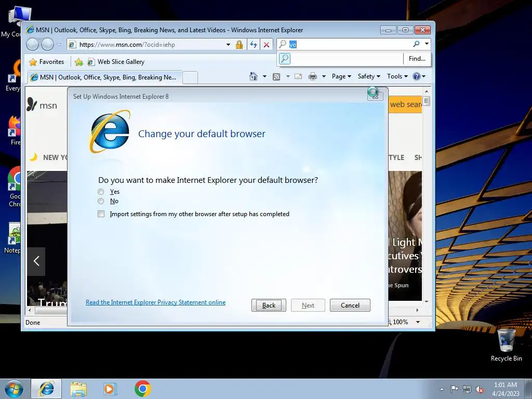532x399 pixels.
Task: Click the Show desktop button
Action: click(528, 389)
